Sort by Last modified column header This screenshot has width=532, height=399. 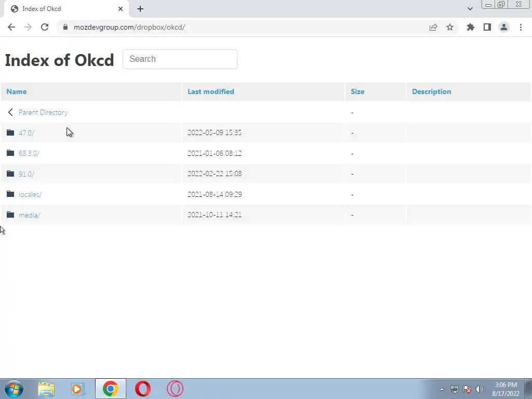(211, 91)
